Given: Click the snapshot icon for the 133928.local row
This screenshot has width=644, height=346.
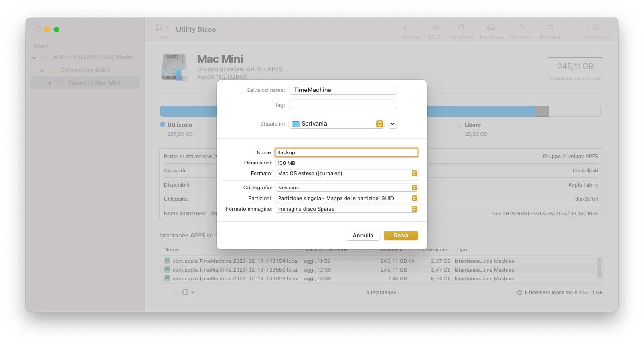Looking at the screenshot, I should 167,279.
